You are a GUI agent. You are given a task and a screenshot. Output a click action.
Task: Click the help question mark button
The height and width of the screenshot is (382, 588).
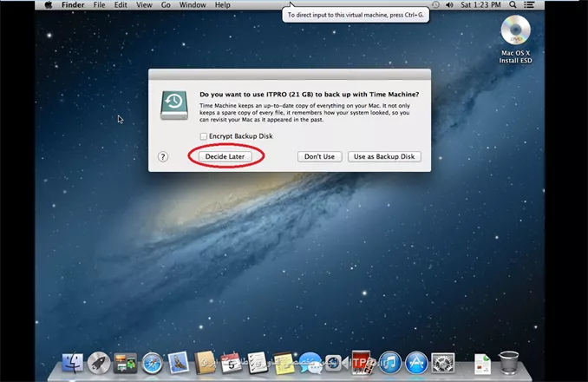(163, 156)
